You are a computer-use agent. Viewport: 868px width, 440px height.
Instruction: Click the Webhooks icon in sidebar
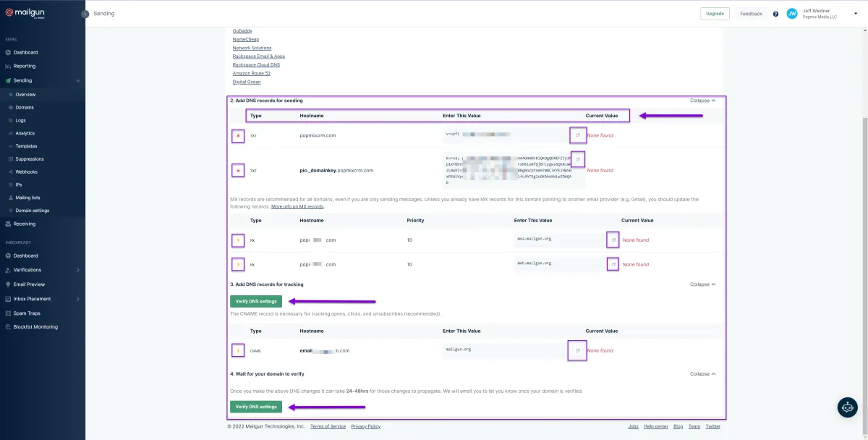(10, 172)
